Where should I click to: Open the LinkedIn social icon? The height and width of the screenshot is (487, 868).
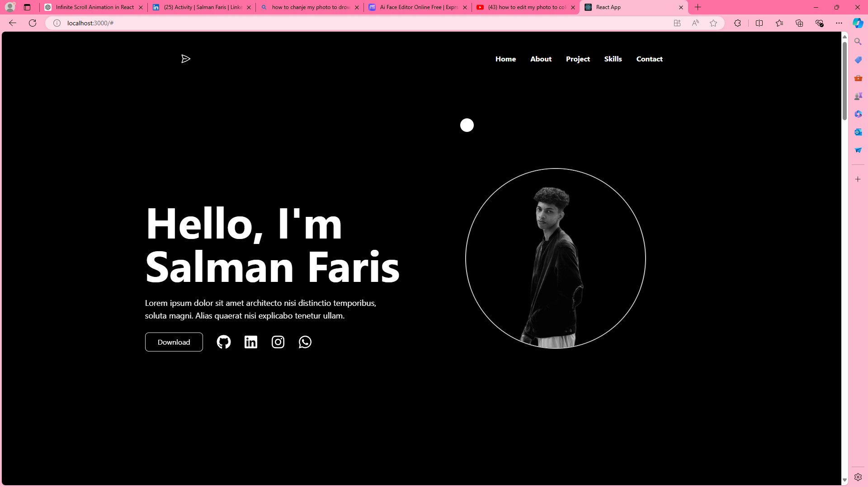251,342
